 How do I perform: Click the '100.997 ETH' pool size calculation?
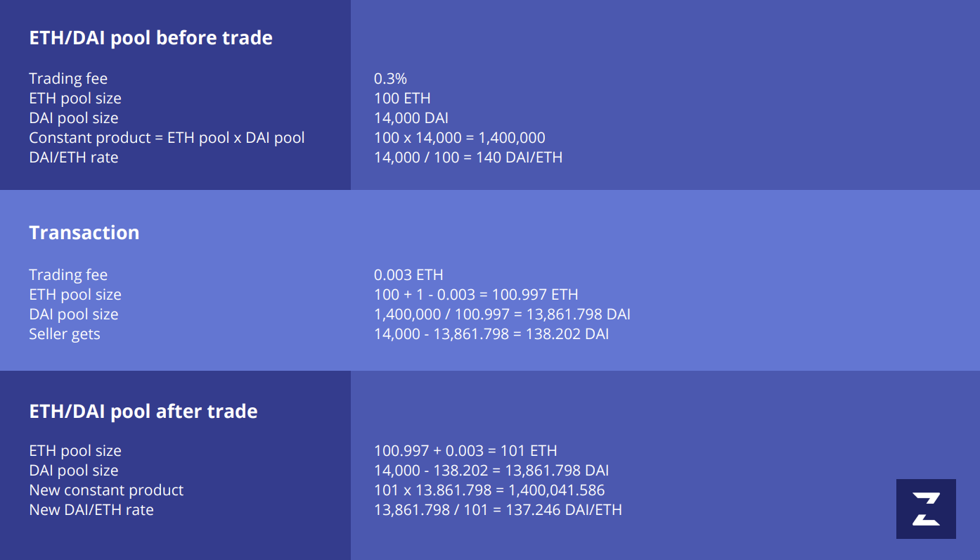point(476,295)
